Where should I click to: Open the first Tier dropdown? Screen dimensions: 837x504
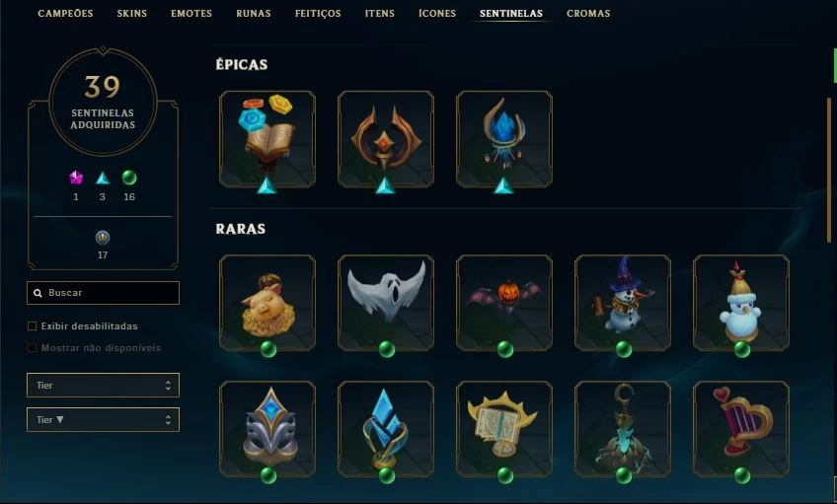point(103,385)
